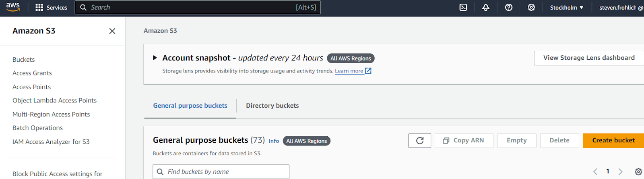Open Access Points in the sidebar
644x179 pixels.
[x=32, y=87]
